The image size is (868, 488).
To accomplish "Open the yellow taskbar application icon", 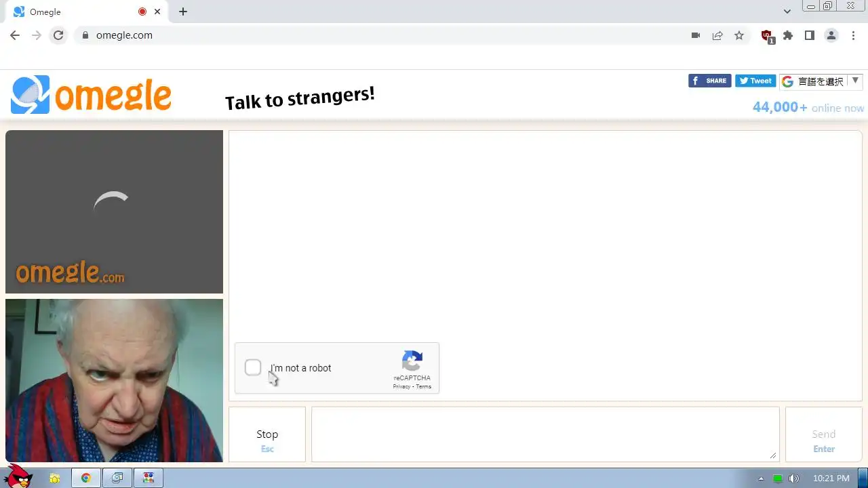I will tap(55, 479).
